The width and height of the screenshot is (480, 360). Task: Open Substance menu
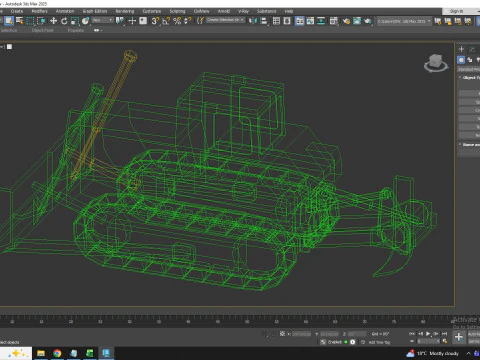[266, 11]
